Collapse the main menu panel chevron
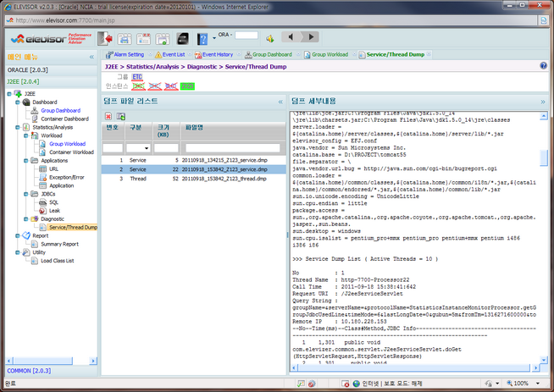The width and height of the screenshot is (554, 392). tap(91, 57)
